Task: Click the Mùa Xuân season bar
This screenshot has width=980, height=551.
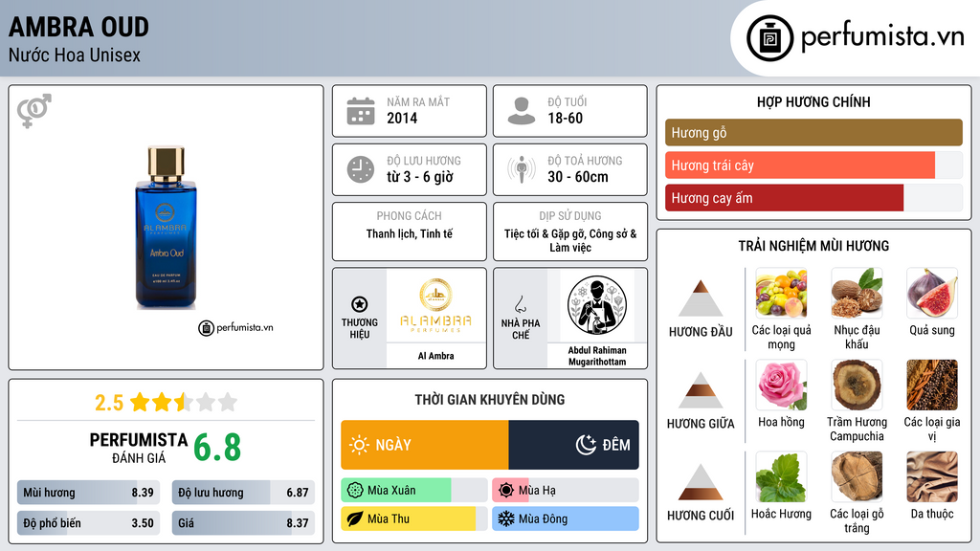Action: click(413, 491)
